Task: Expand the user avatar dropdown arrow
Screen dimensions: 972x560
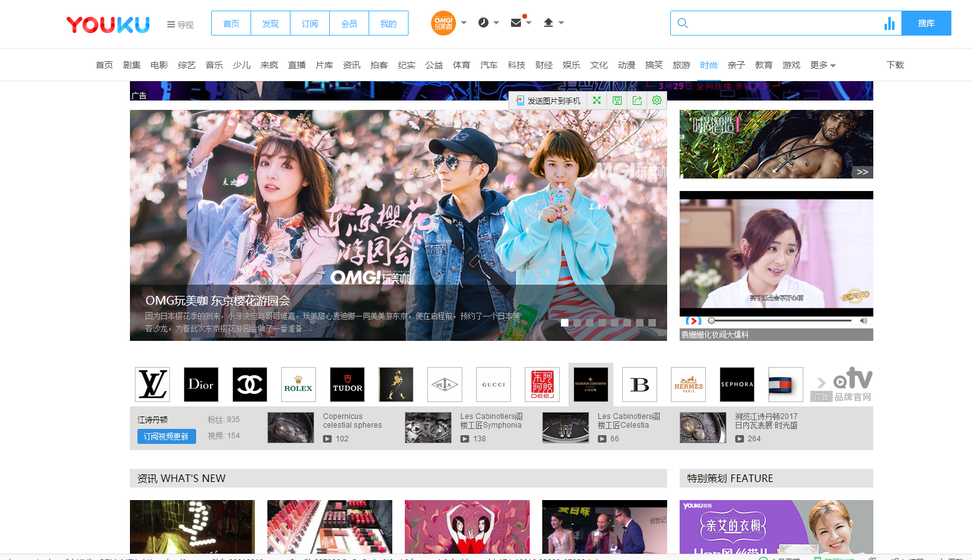Action: 464,23
